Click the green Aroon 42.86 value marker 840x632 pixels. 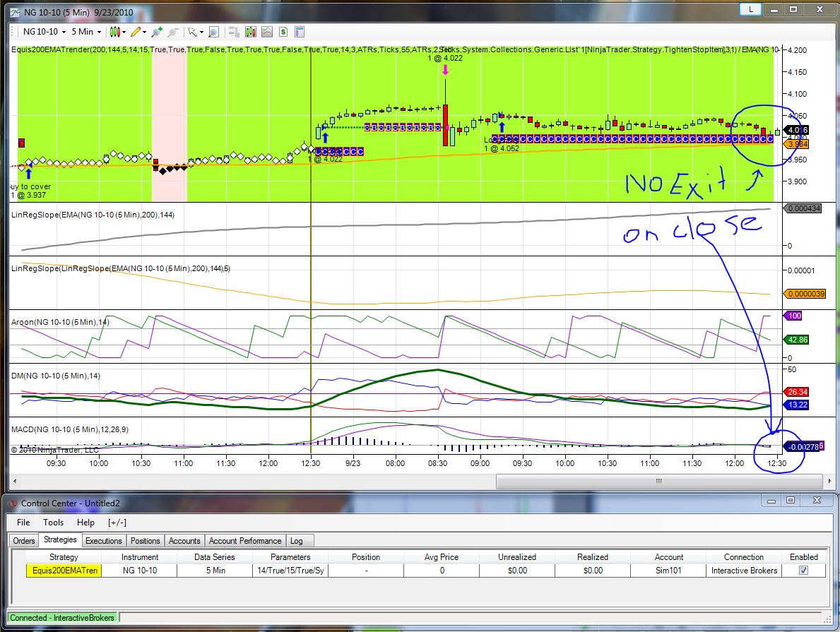point(797,340)
